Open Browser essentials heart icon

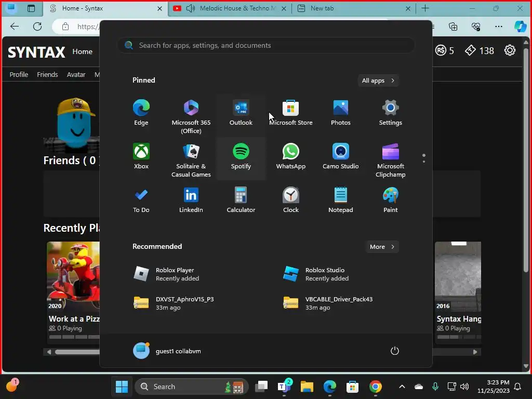pos(476,26)
